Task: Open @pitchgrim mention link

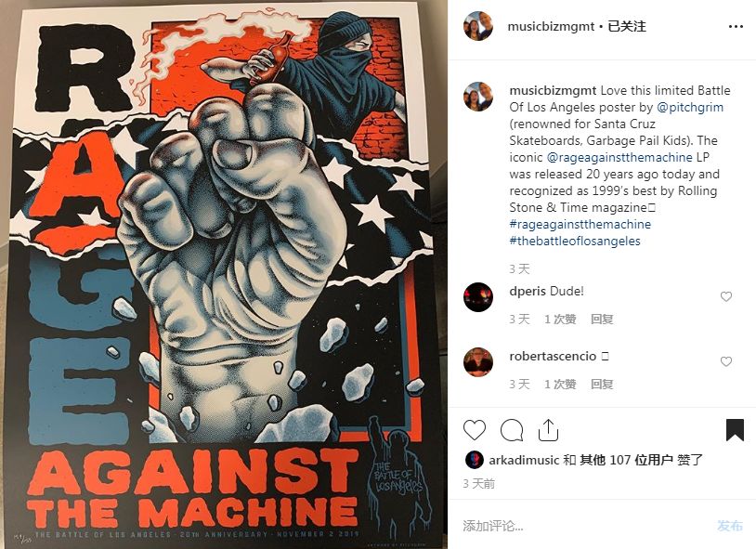Action: [690, 107]
